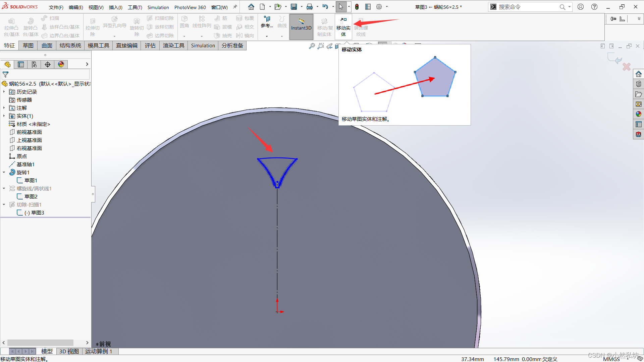Image resolution: width=644 pixels, height=362 pixels.
Task: Switch to the 草图 ribbon tab
Action: click(x=28, y=46)
